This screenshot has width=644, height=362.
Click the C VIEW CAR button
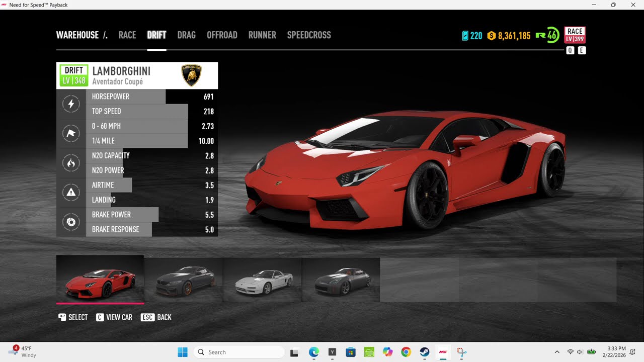click(114, 317)
